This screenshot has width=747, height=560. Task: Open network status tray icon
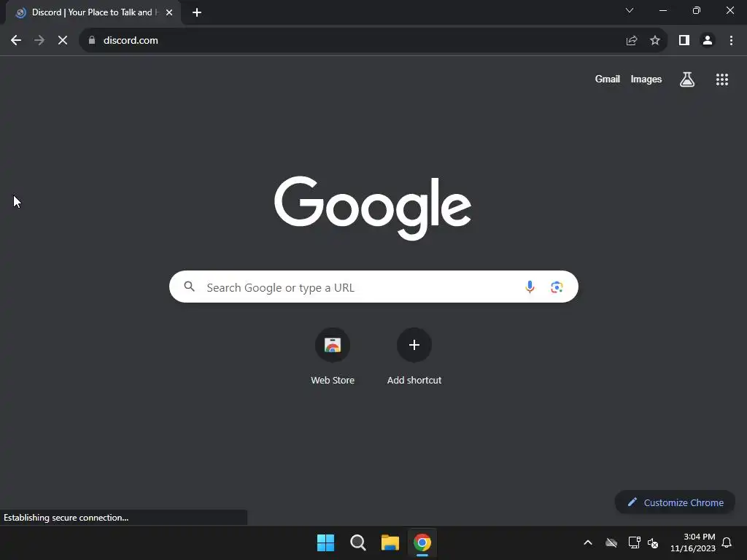pos(634,542)
